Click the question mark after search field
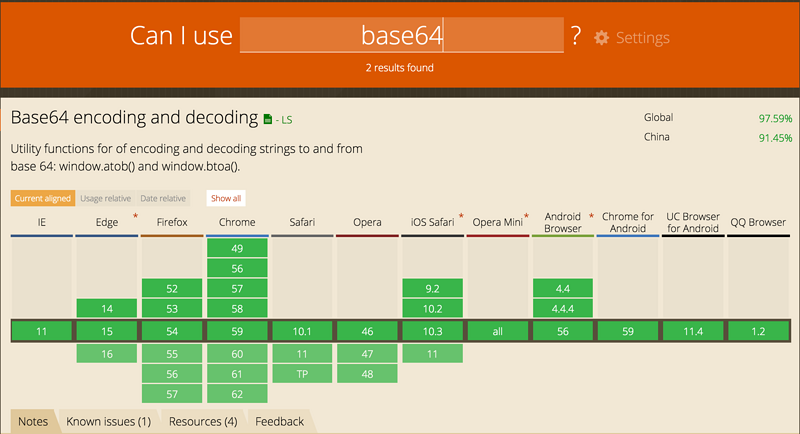Screen dimensions: 800x434 (576, 36)
